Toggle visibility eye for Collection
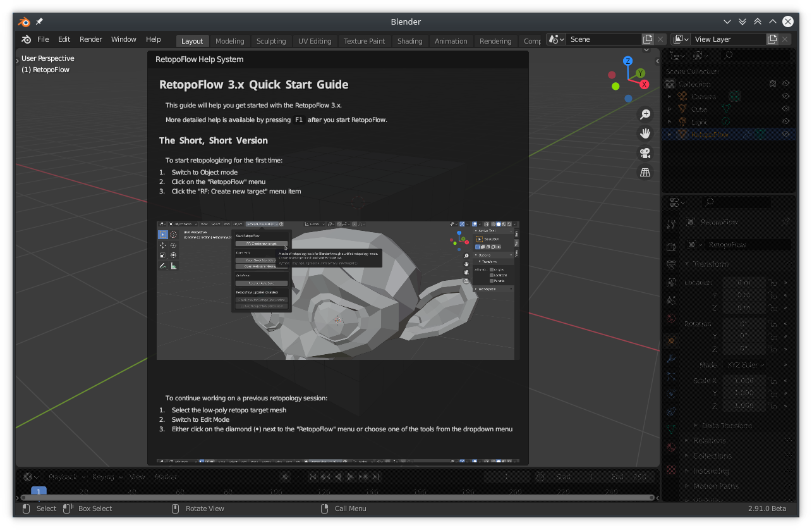 (x=786, y=83)
